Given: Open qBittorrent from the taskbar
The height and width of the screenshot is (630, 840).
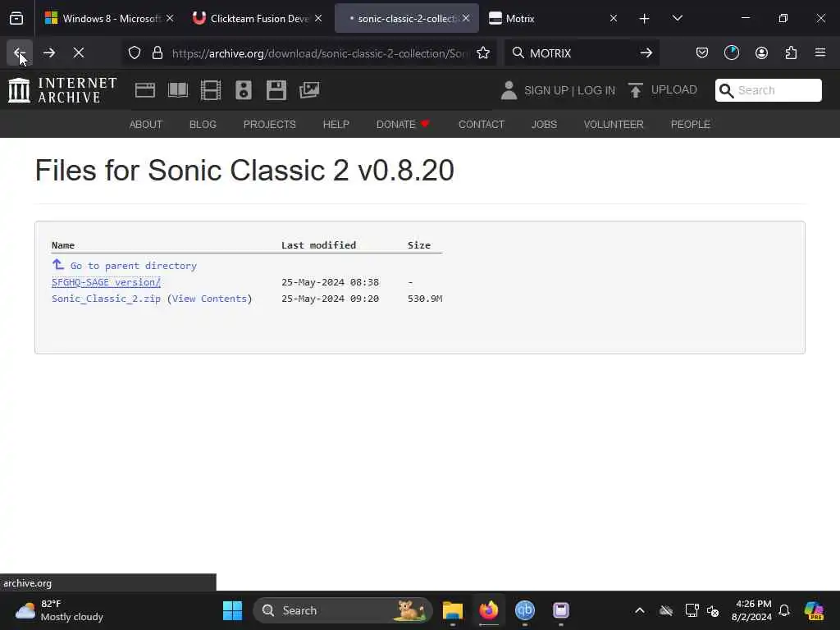Looking at the screenshot, I should (524, 610).
